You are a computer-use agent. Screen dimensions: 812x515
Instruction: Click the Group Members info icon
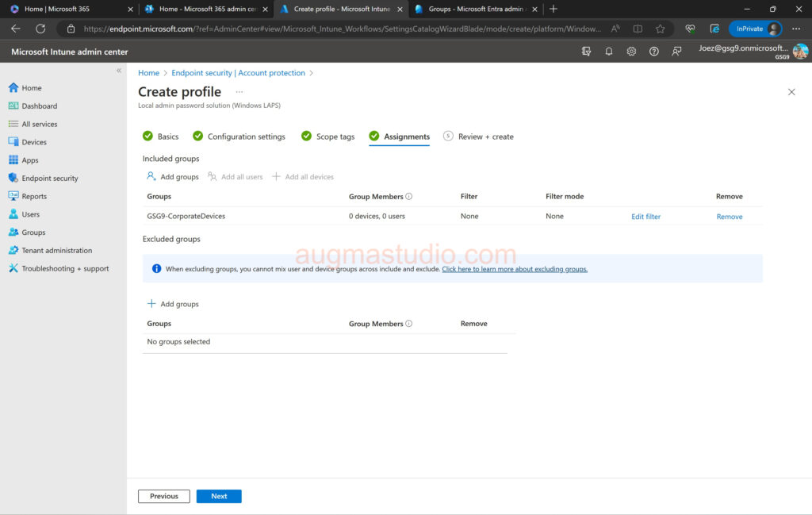click(x=409, y=197)
